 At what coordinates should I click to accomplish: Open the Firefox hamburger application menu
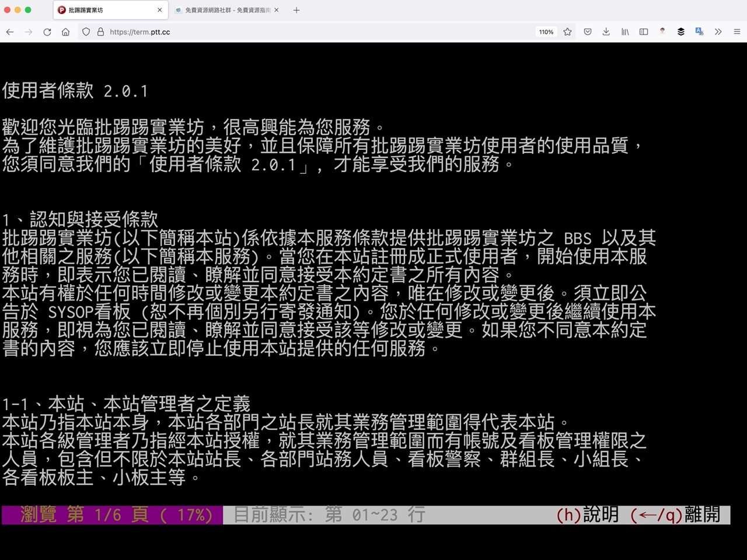tap(737, 32)
